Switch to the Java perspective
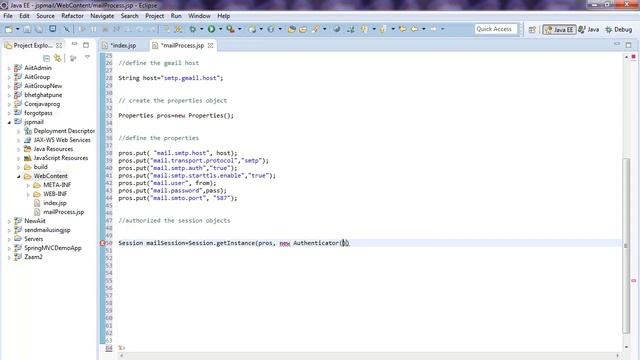This screenshot has width=640, height=360. [x=589, y=29]
